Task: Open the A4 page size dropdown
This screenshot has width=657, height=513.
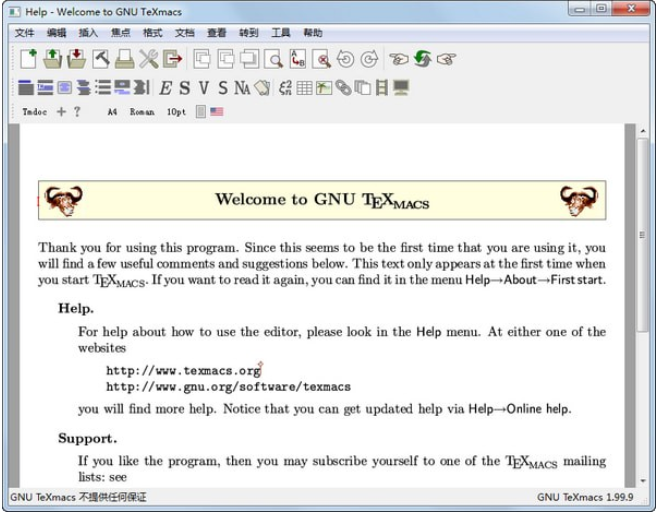Action: pos(112,112)
